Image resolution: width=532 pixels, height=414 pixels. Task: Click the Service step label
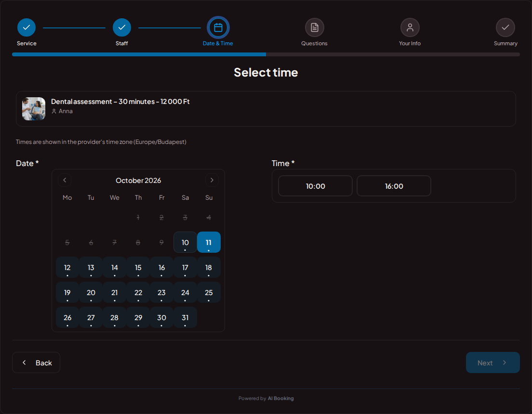27,43
